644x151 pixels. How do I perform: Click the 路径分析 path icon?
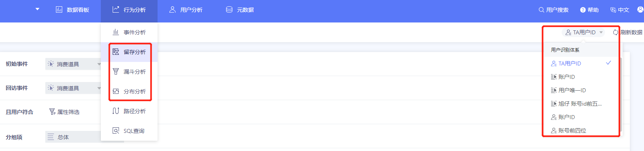tap(116, 111)
